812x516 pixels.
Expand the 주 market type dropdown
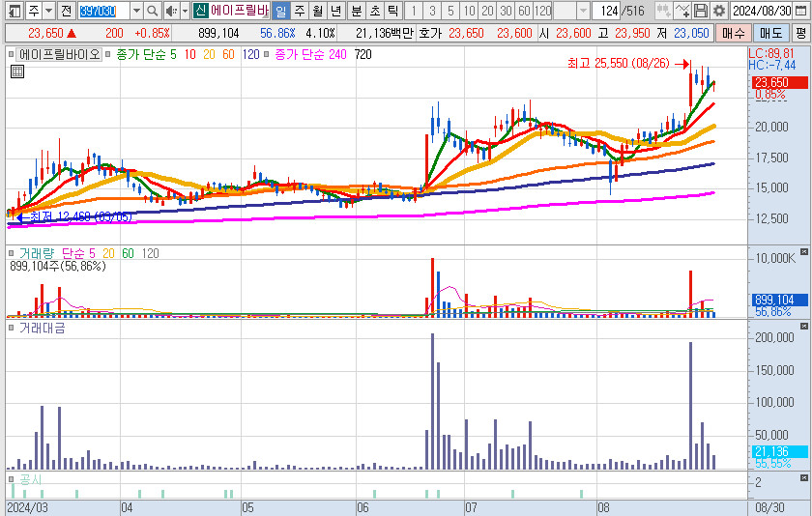(47, 11)
